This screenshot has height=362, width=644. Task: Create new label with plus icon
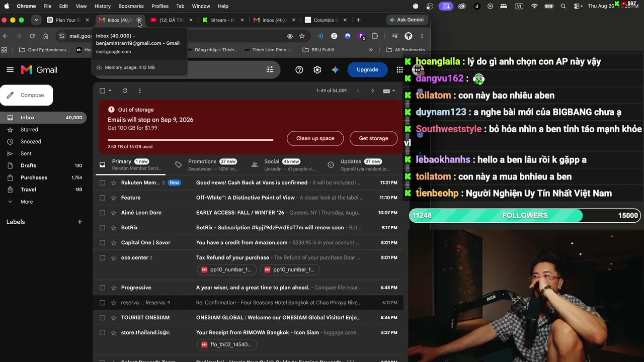coord(79,222)
